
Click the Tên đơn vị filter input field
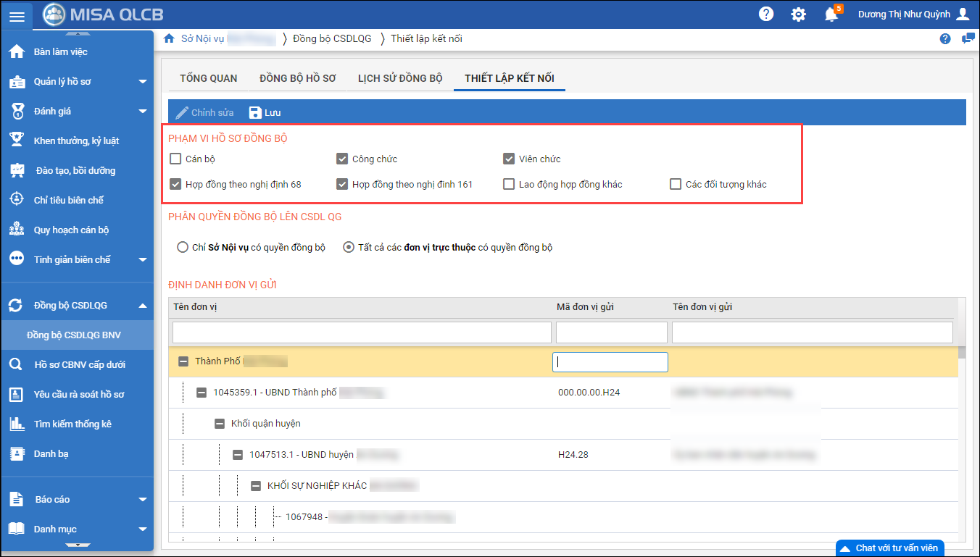click(x=362, y=332)
